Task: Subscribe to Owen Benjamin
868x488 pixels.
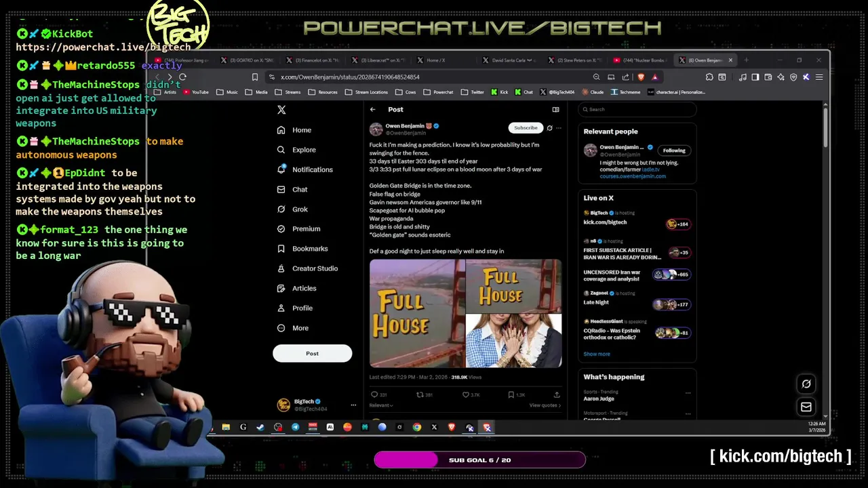Action: pyautogui.click(x=526, y=127)
